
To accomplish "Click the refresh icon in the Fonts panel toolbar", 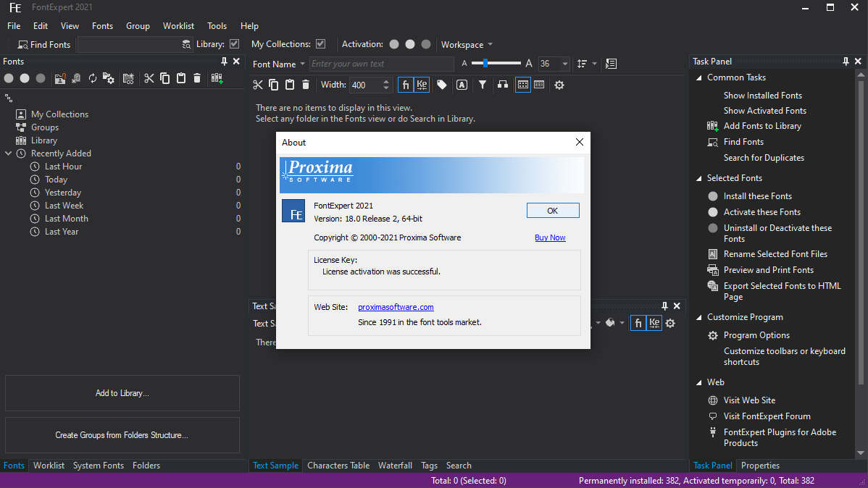I will point(93,79).
